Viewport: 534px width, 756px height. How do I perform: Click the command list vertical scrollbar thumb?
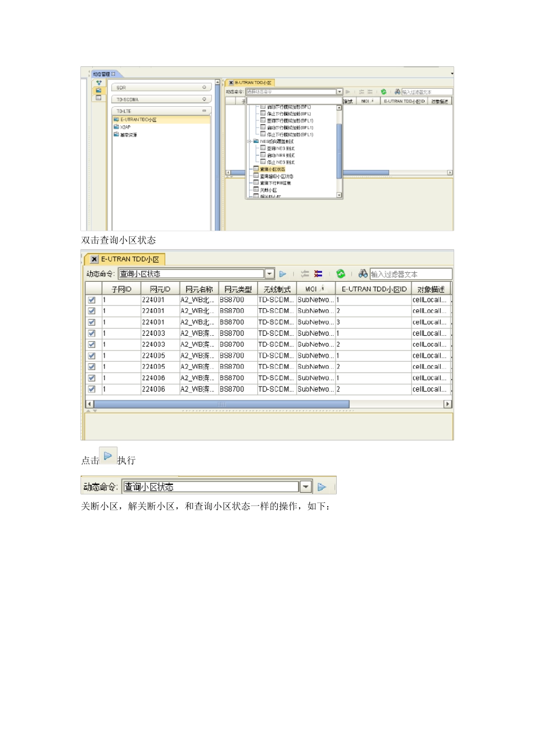pyautogui.click(x=339, y=151)
